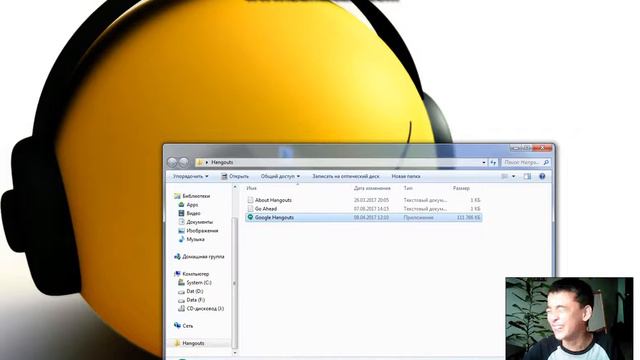Click the Открыть toolbar button
The height and width of the screenshot is (360, 640).
click(x=235, y=176)
